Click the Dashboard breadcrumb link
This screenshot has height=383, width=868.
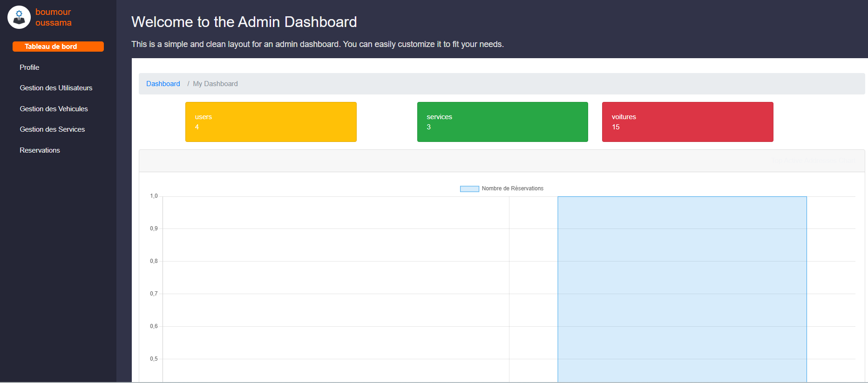(163, 84)
